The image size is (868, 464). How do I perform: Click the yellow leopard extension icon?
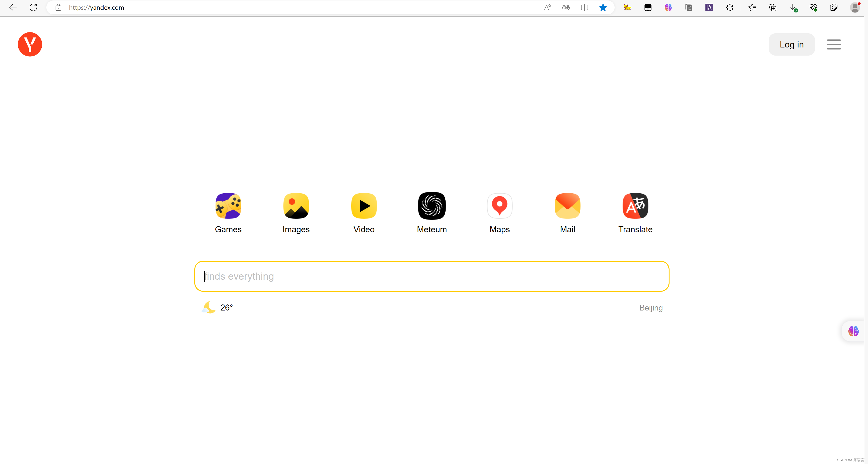click(627, 7)
